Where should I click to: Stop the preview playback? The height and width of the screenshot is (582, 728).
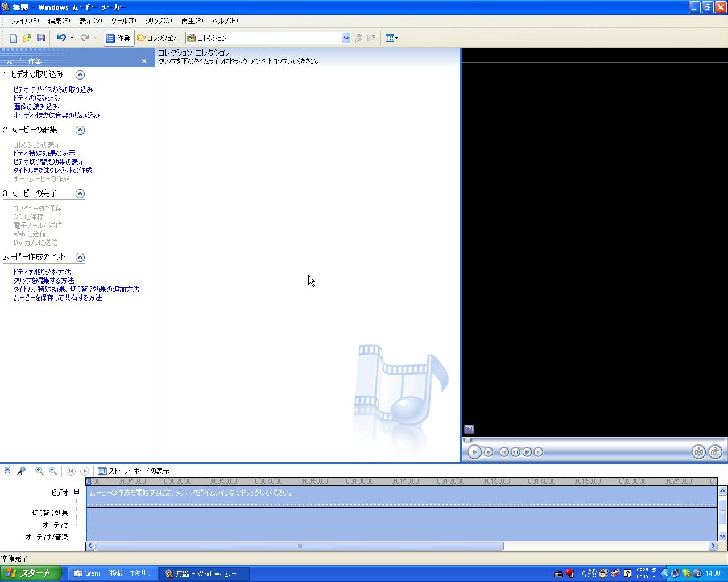click(489, 452)
